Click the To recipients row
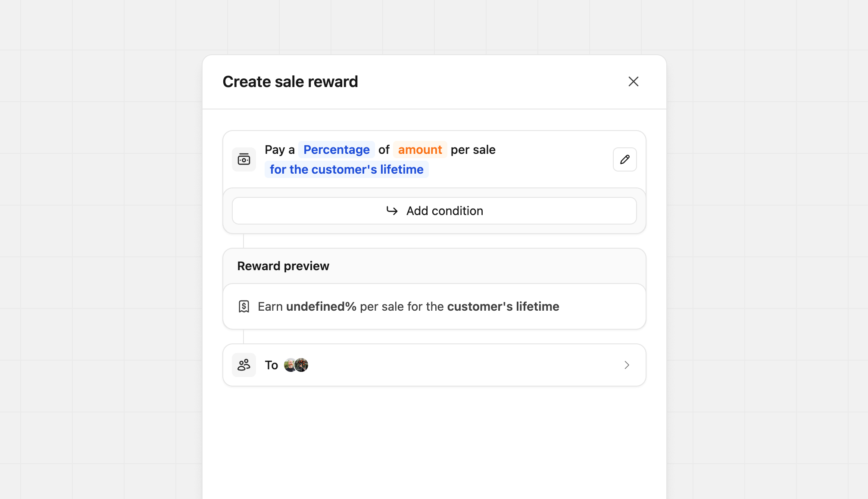This screenshot has height=499, width=868. pyautogui.click(x=434, y=365)
